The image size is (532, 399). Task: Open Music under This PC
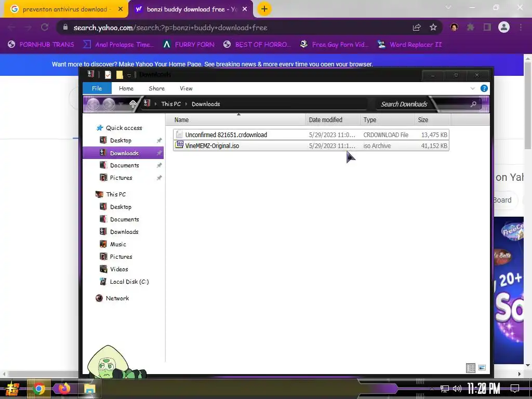coord(118,244)
